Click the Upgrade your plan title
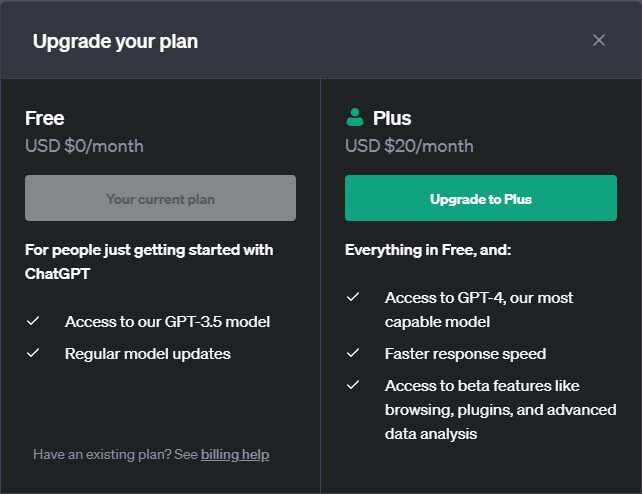This screenshot has width=642, height=494. [x=115, y=41]
